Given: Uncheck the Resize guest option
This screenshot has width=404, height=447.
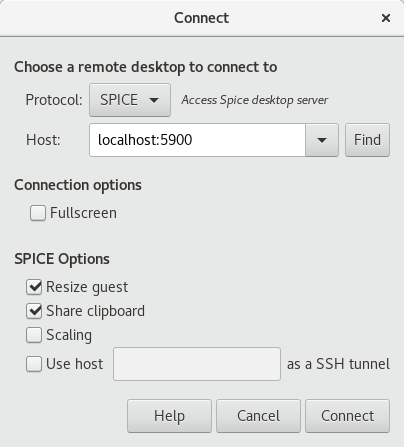Looking at the screenshot, I should point(34,287).
